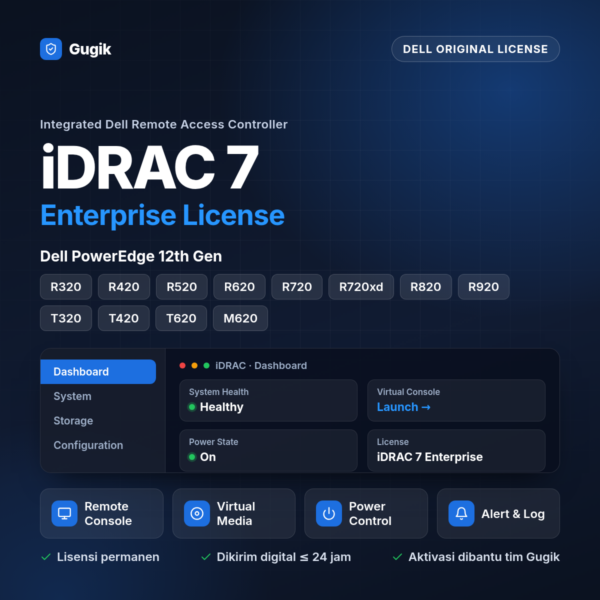Launch the Virtual Console link
The width and height of the screenshot is (600, 600).
403,407
